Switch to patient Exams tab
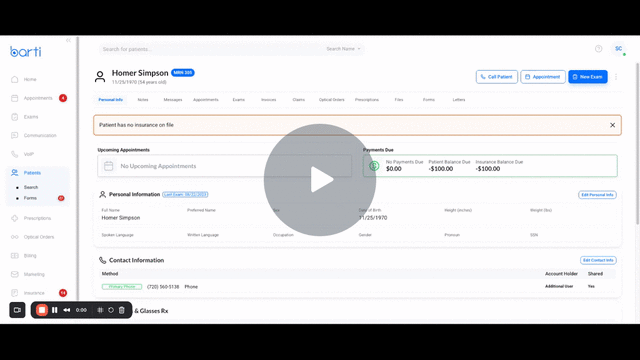Screen dimensions: 640x360 [239, 100]
